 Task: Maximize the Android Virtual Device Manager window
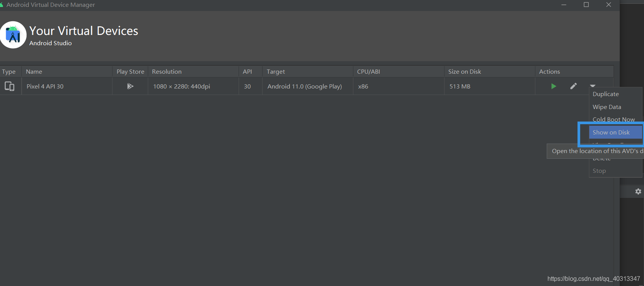click(586, 5)
